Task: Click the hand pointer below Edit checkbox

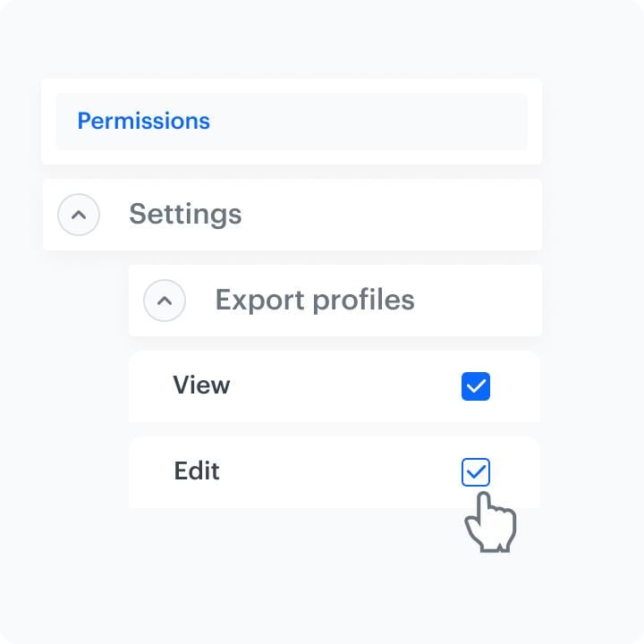Action: [x=488, y=523]
